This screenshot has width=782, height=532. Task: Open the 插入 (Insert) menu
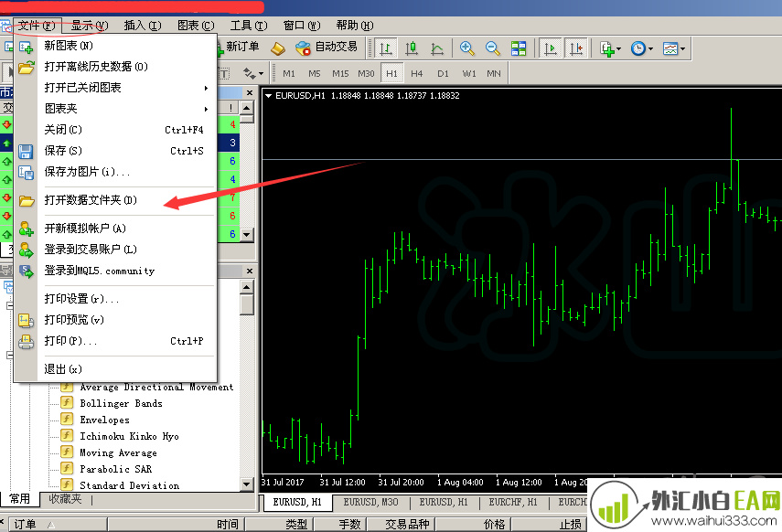coord(143,26)
